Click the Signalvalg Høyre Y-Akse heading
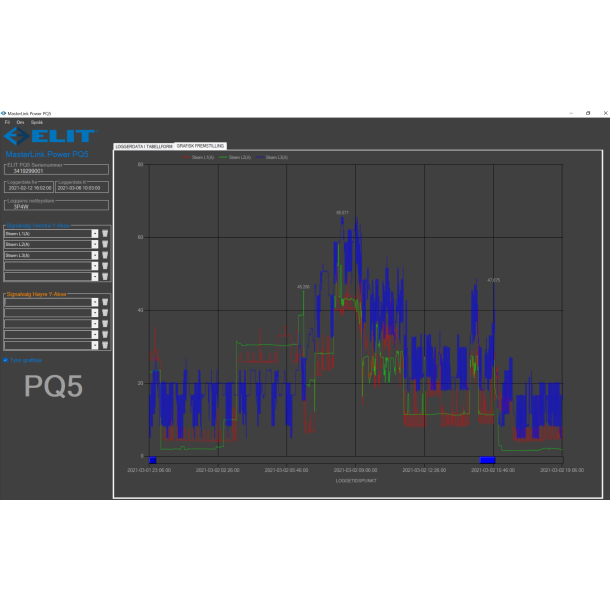The width and height of the screenshot is (610, 610). [36, 294]
